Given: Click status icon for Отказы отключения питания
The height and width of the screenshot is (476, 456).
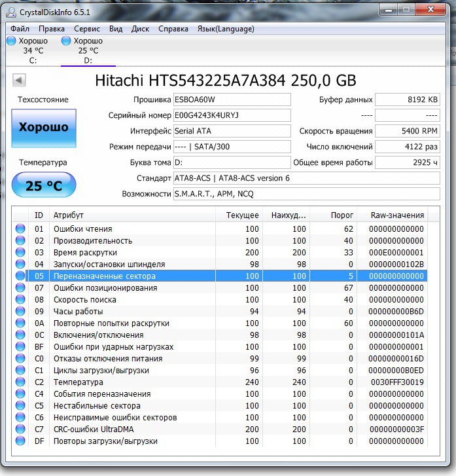Looking at the screenshot, I should click(20, 359).
